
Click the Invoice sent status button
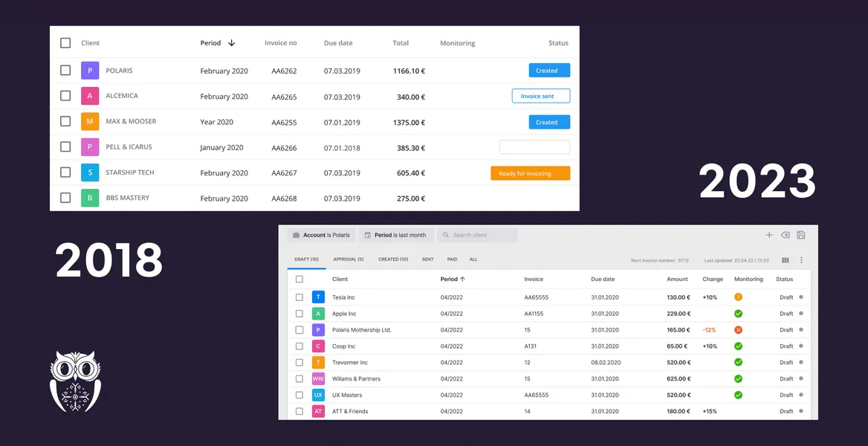(x=541, y=96)
